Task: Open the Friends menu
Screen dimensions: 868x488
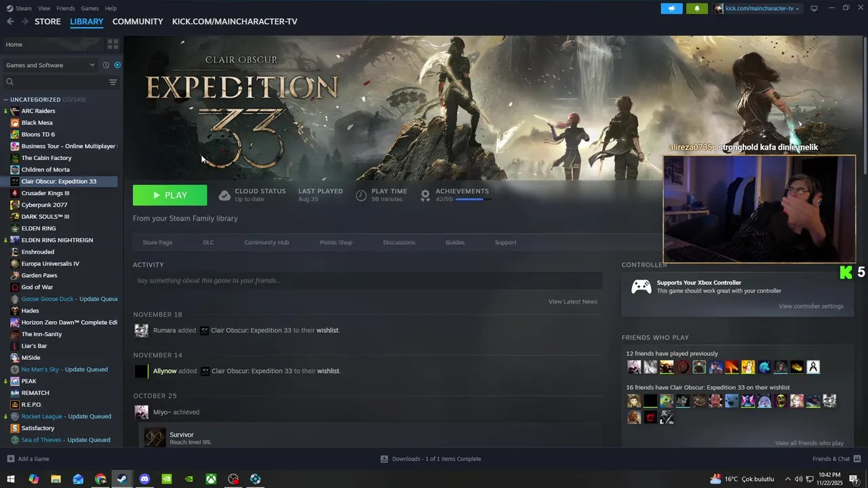Action: pos(66,8)
